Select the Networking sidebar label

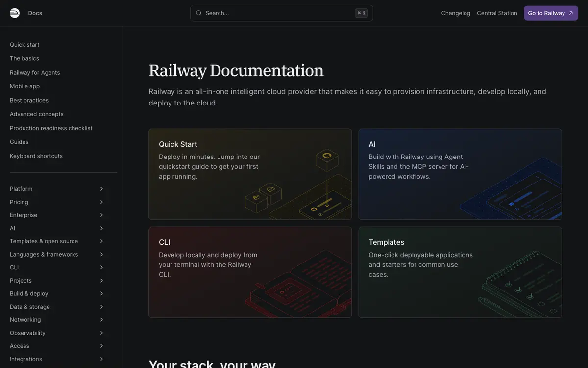(x=25, y=320)
